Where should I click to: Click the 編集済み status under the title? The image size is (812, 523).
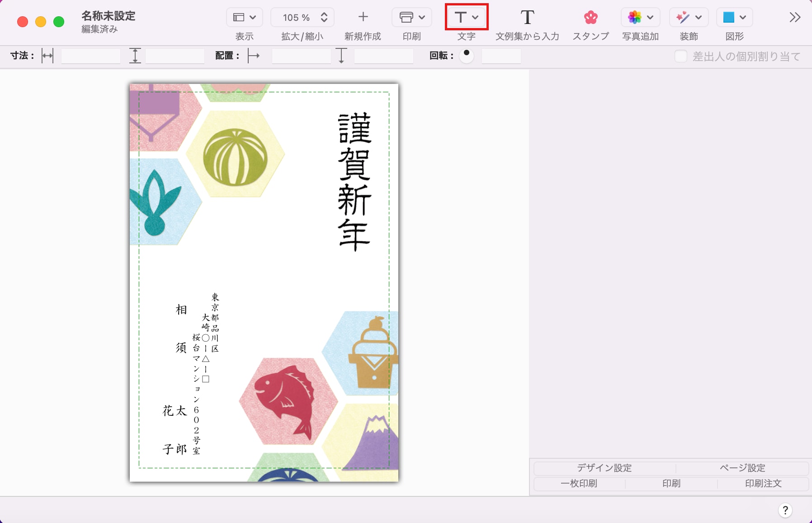point(99,29)
